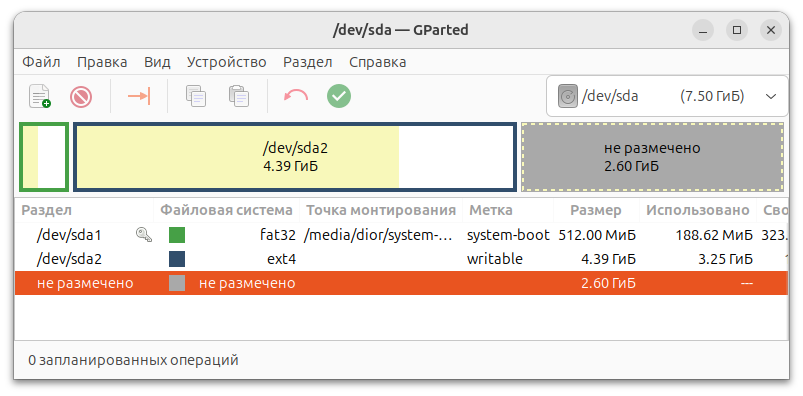Click the New partition toolbar icon
803x396 pixels.
(39, 96)
